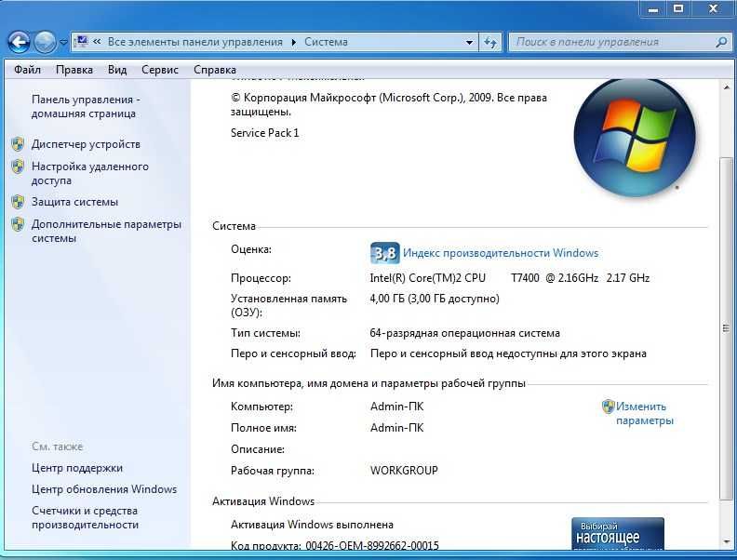Click the scrollbar up arrow

(726, 87)
